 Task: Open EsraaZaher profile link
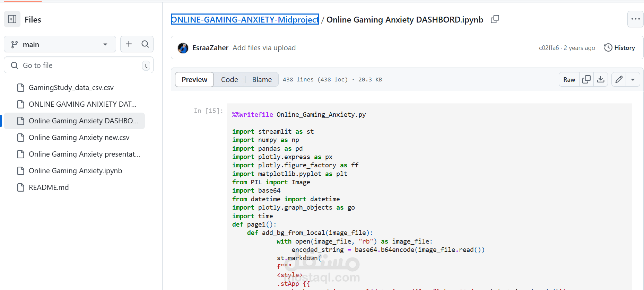[x=210, y=48]
